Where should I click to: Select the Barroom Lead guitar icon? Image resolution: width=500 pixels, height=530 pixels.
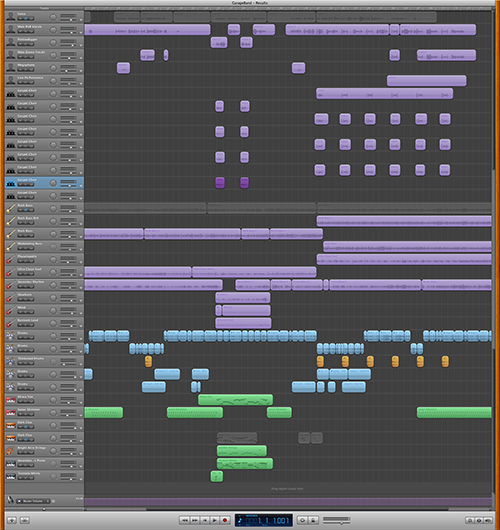click(x=11, y=323)
